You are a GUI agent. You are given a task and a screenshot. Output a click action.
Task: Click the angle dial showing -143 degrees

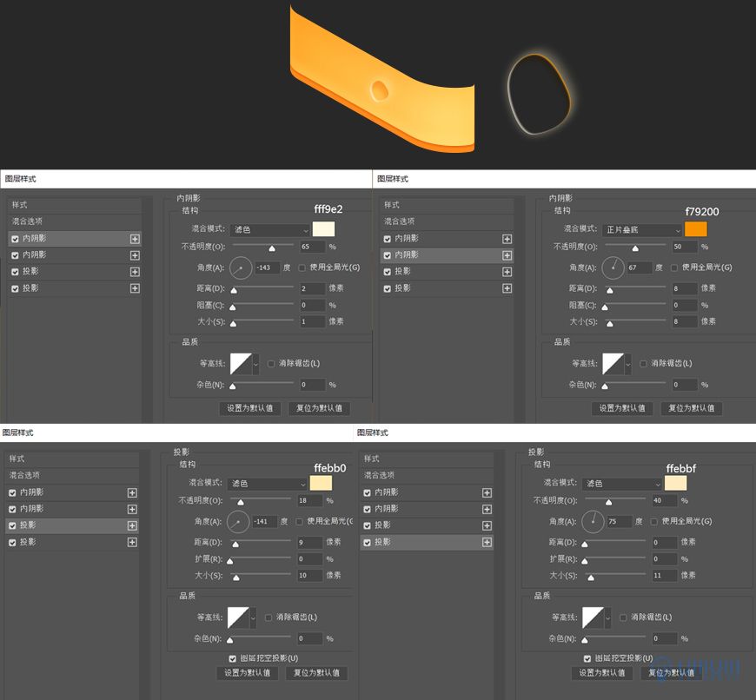[240, 267]
